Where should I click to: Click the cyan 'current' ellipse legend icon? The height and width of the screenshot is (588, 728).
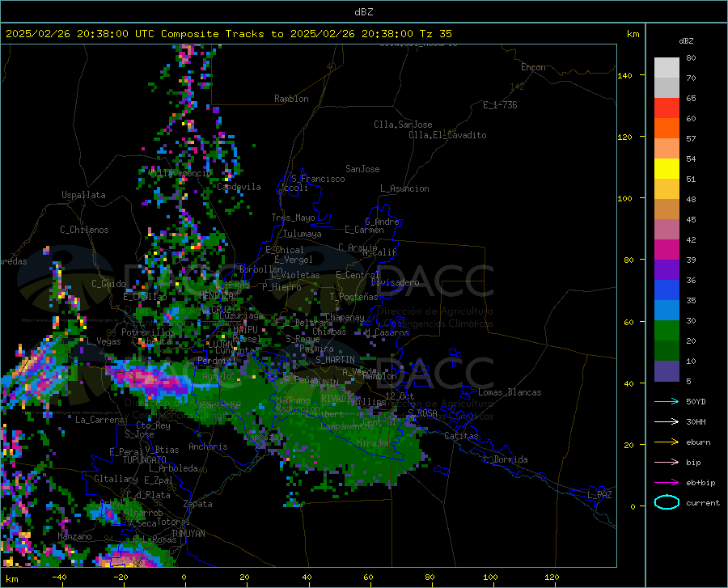point(667,502)
